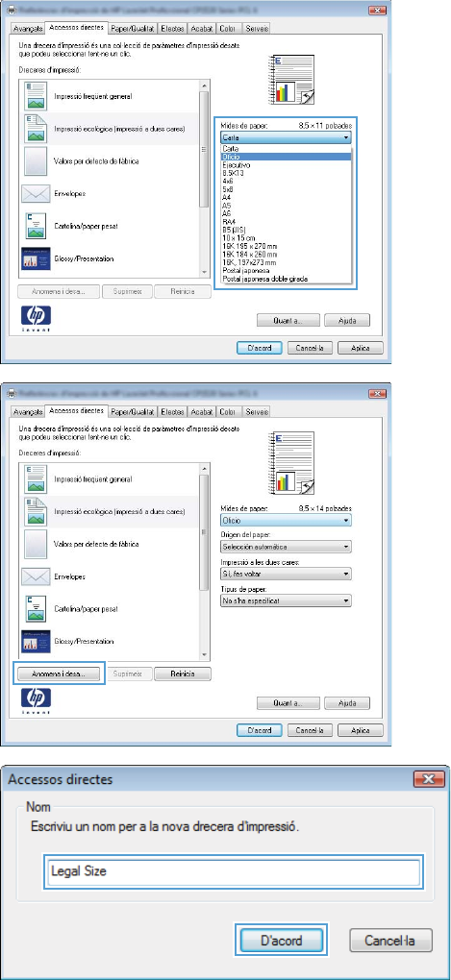Viewport: 451px width, 980px height.
Task: Expand the Impressió a les dues cares dropdown
Action: (x=286, y=574)
